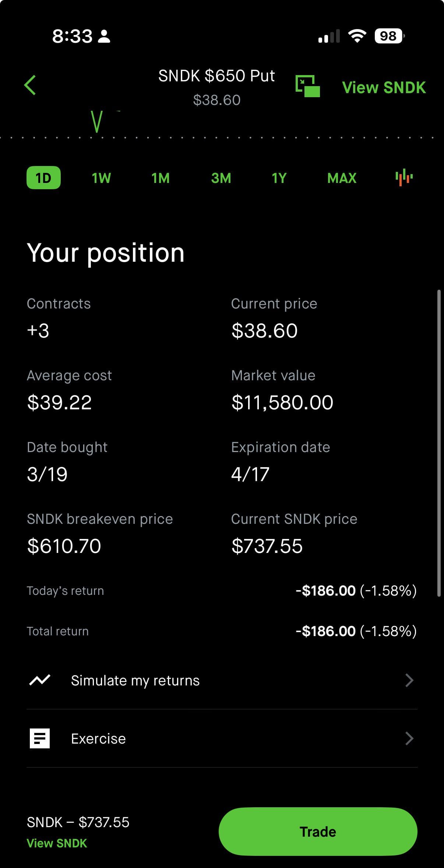Select the 1M chart range
This screenshot has height=868, width=444.
pos(161,178)
